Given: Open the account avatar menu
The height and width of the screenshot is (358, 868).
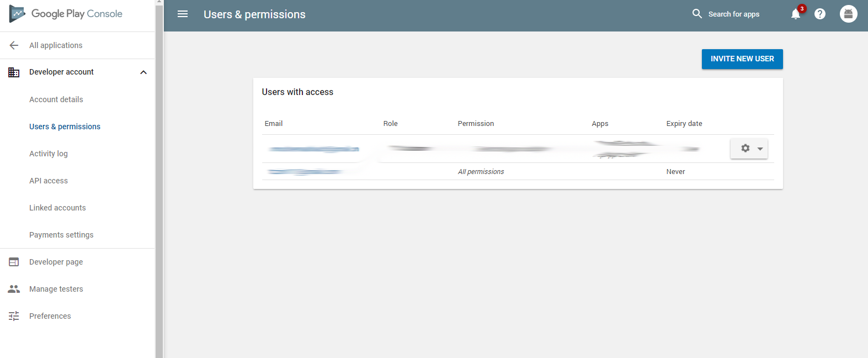Looking at the screenshot, I should (x=848, y=14).
